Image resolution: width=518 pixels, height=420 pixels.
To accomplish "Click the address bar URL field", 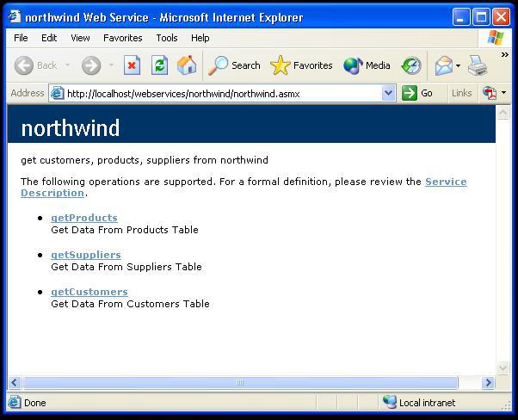I will click(224, 94).
